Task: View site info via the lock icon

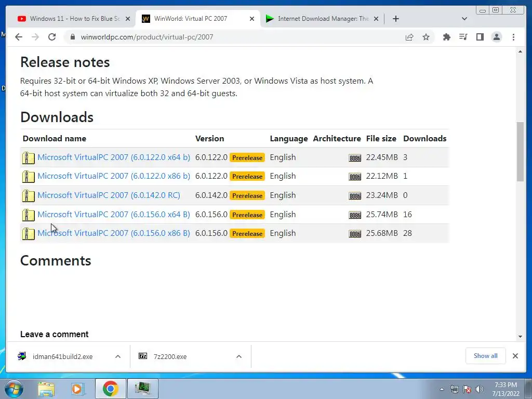Action: [72, 37]
